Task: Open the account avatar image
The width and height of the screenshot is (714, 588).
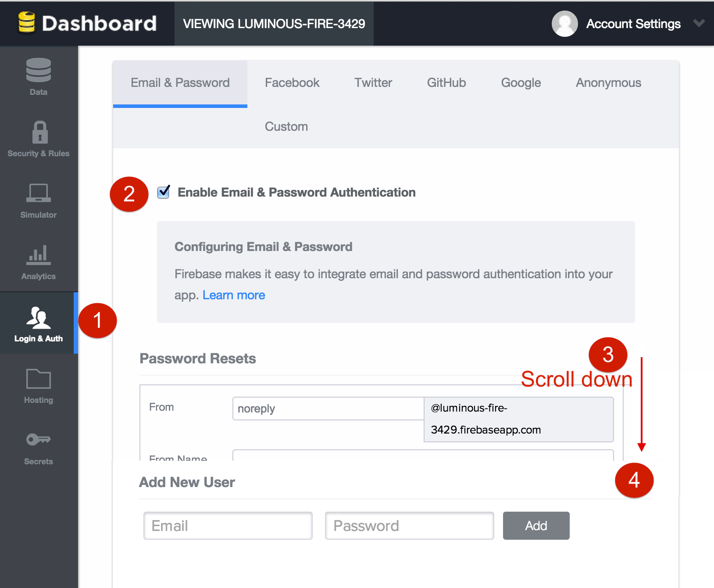Action: pos(564,23)
